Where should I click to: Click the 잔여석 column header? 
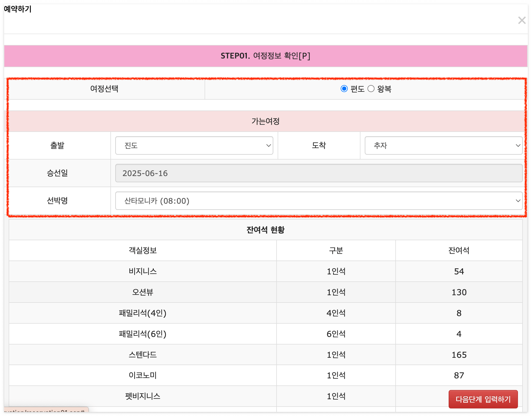[x=459, y=251]
